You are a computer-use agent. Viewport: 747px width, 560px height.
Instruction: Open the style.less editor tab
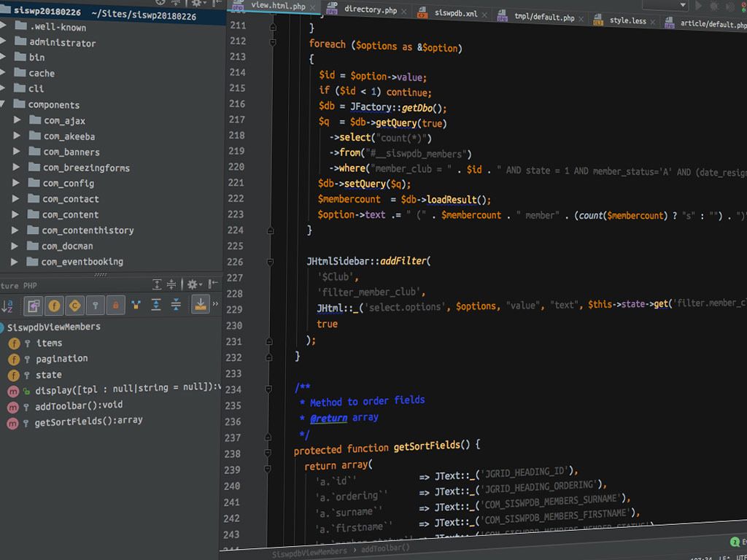[x=627, y=21]
